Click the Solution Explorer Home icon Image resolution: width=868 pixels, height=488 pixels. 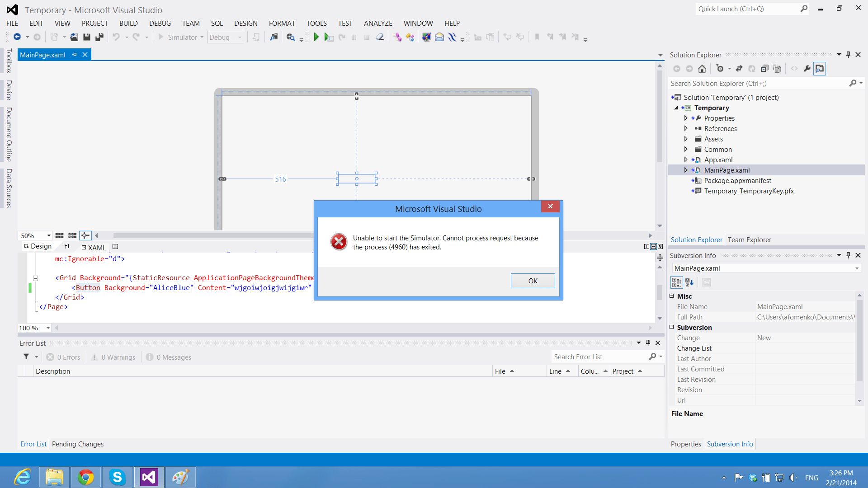coord(702,69)
